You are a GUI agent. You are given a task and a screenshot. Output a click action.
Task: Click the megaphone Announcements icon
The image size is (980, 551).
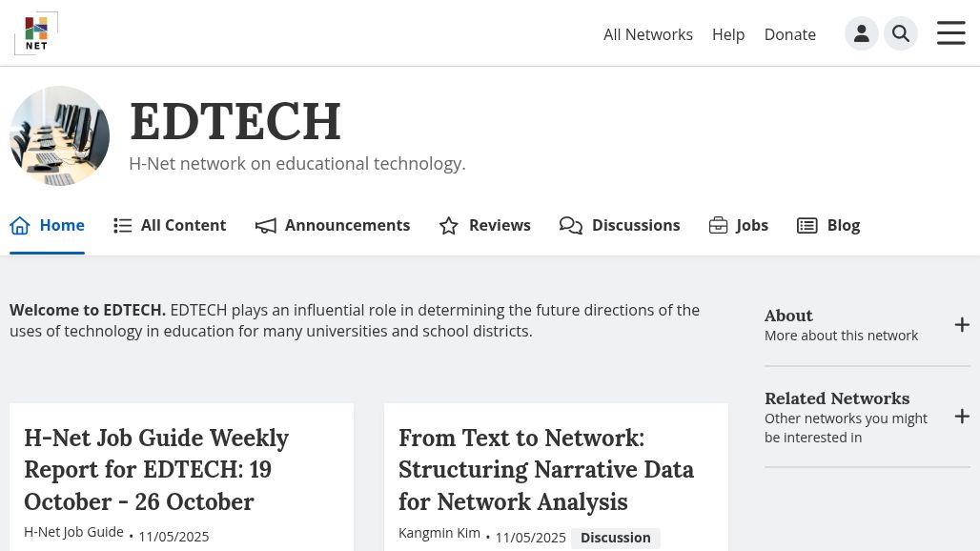point(266,226)
